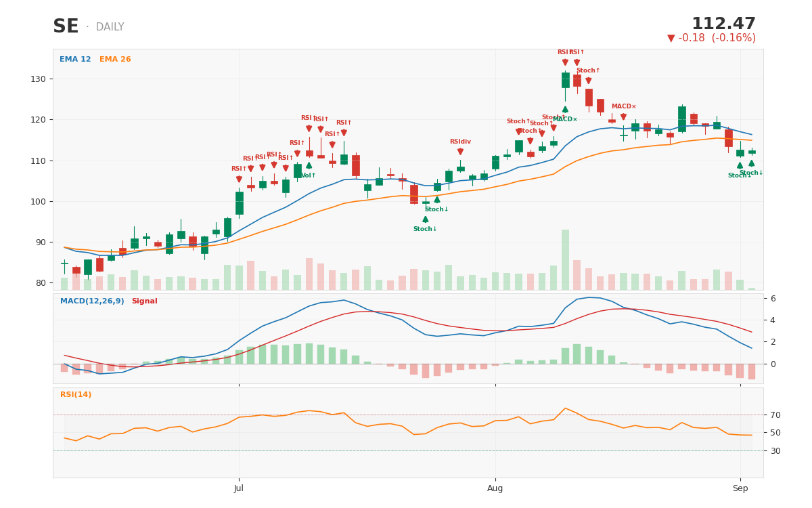Click the MACD(12,26,9) indicator label
812x508 pixels.
click(x=92, y=301)
